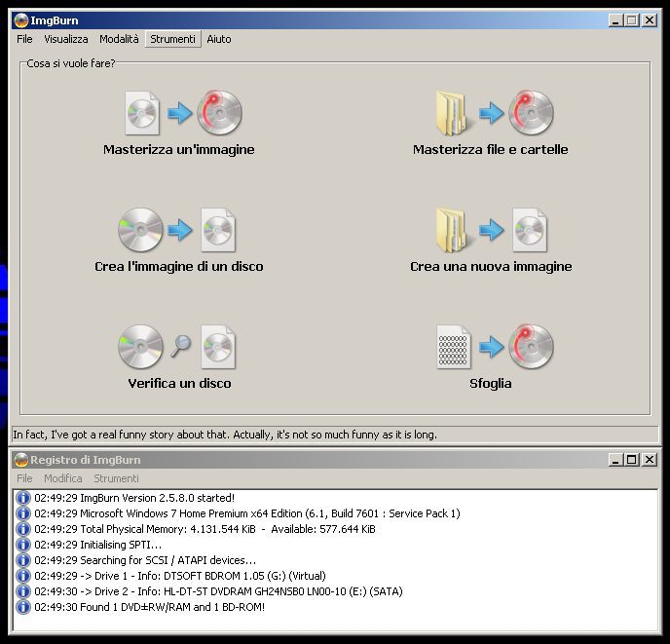Launch Verifica un disco icon
Screen dimensions: 670x644
(x=179, y=347)
